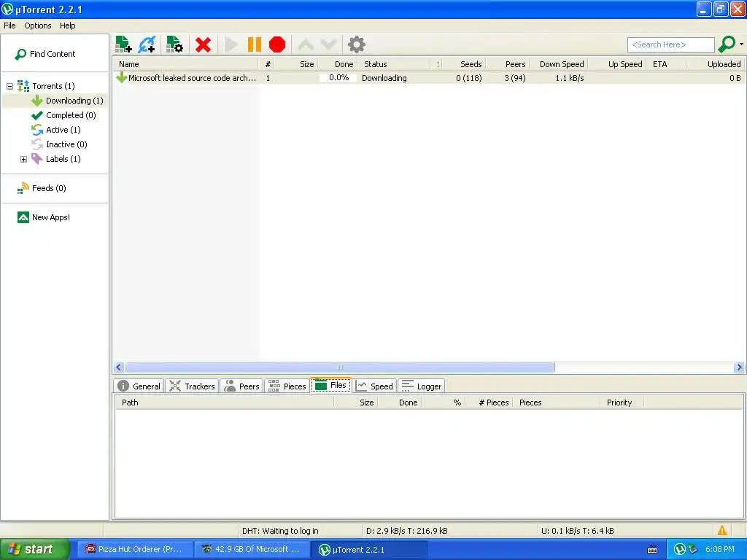Image resolution: width=747 pixels, height=560 pixels.
Task: Switch to the Logger tab
Action: [x=421, y=386]
